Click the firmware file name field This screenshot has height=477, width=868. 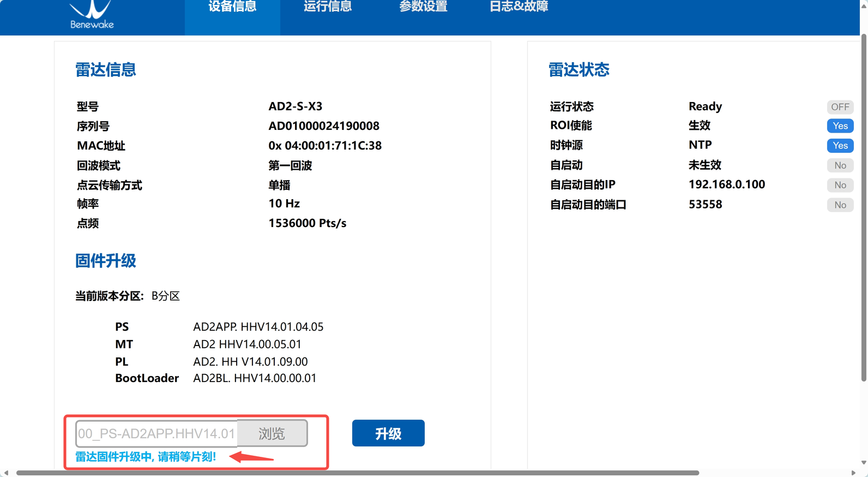(156, 433)
